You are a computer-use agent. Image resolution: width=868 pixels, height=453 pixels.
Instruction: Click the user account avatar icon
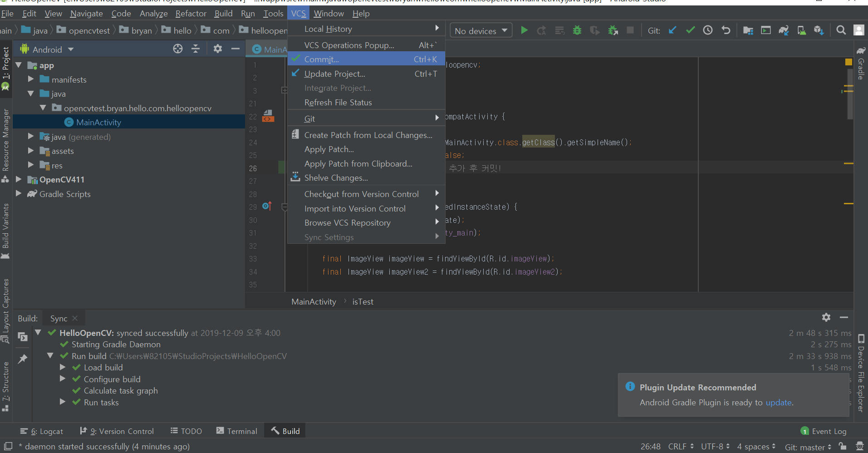pyautogui.click(x=859, y=30)
